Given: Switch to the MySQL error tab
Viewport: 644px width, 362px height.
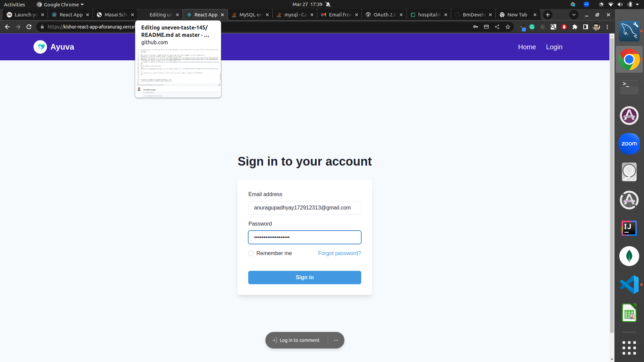Looking at the screenshot, I should coord(250,15).
